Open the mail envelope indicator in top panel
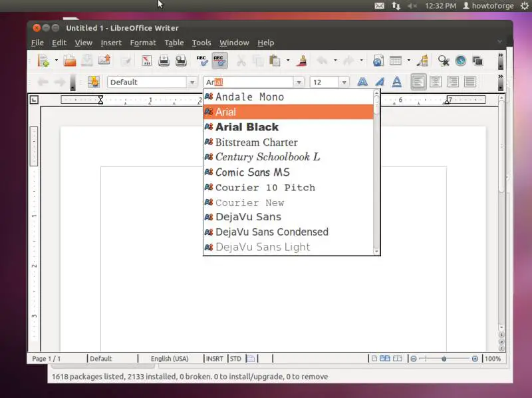532x398 pixels. [379, 6]
